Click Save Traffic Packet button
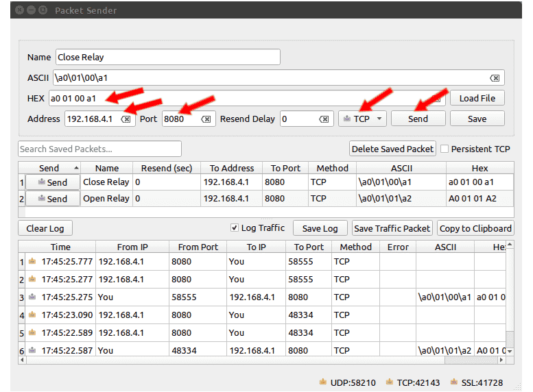Image resolution: width=533 pixels, height=392 pixels. pos(392,228)
